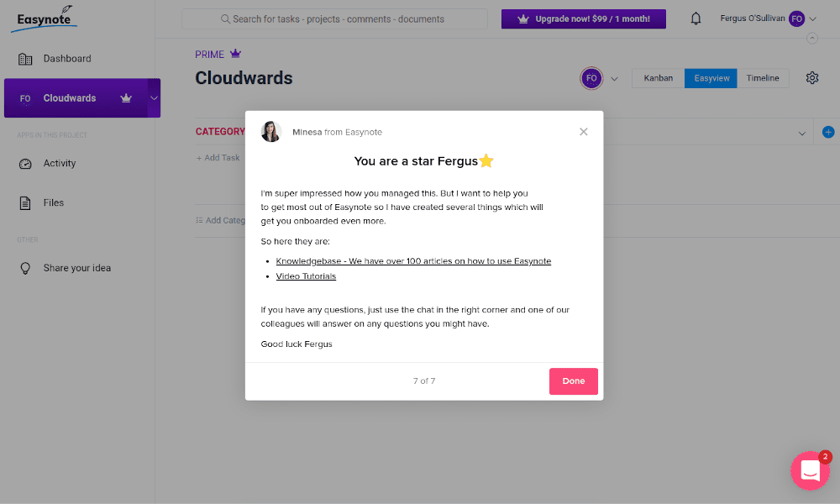Viewport: 840px width, 504px height.
Task: Open the Dashboard page from sidebar
Action: [x=67, y=59]
